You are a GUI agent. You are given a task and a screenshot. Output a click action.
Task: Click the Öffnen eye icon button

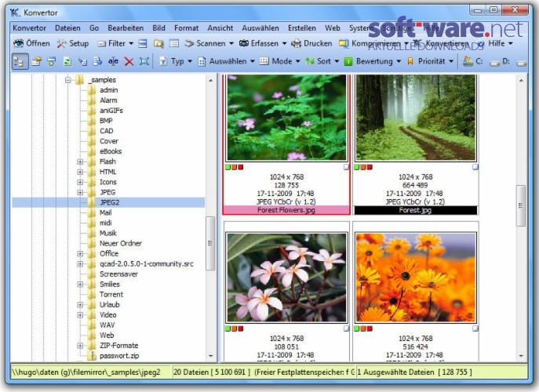pyautogui.click(x=18, y=44)
